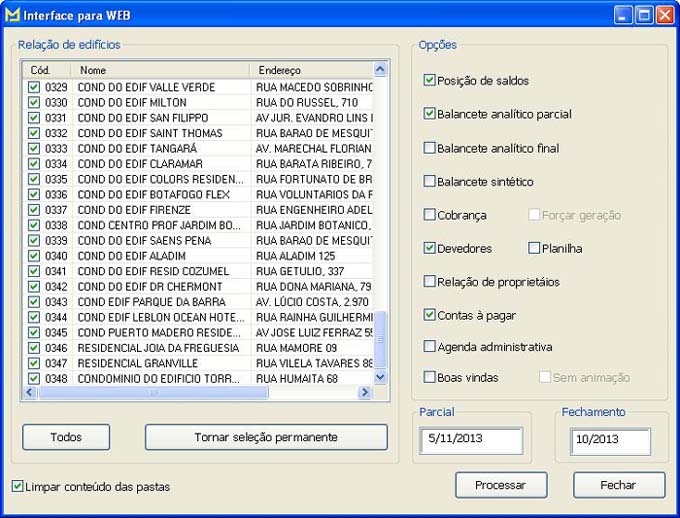The image size is (680, 518).
Task: Uncheck building 0329 COND DO EDIF VALLE VERDE
Action: (x=34, y=88)
